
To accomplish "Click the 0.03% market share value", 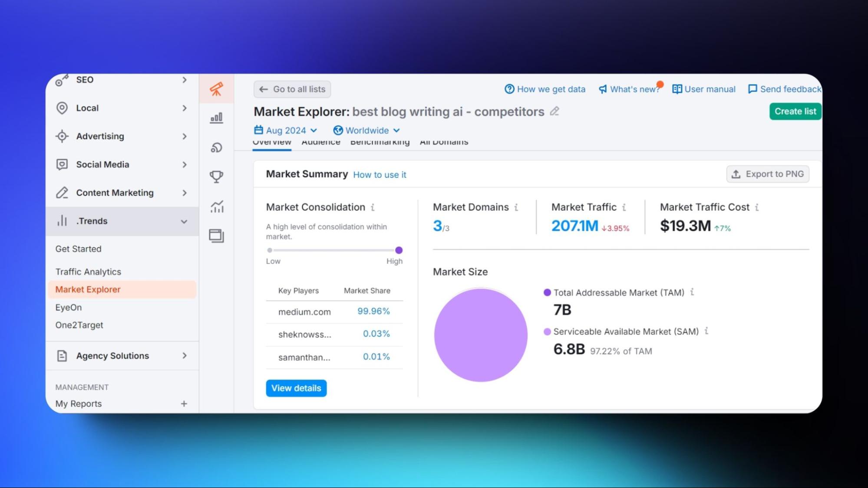I will tap(376, 334).
